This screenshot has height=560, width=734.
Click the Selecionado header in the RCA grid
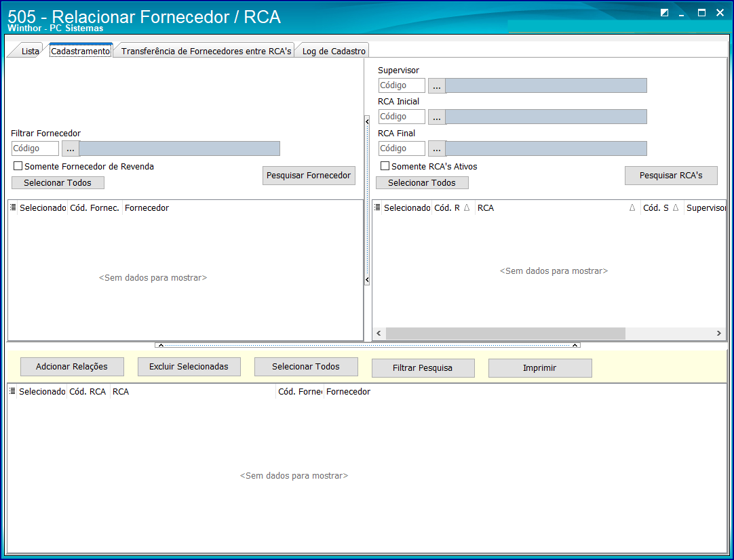click(x=407, y=207)
